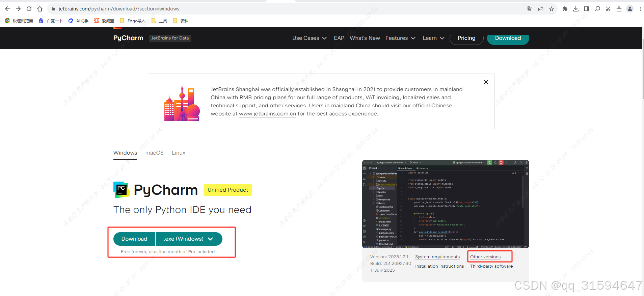The width and height of the screenshot is (644, 296).
Task: Click the text 'Build: 251.26927.90'
Action: point(391,264)
